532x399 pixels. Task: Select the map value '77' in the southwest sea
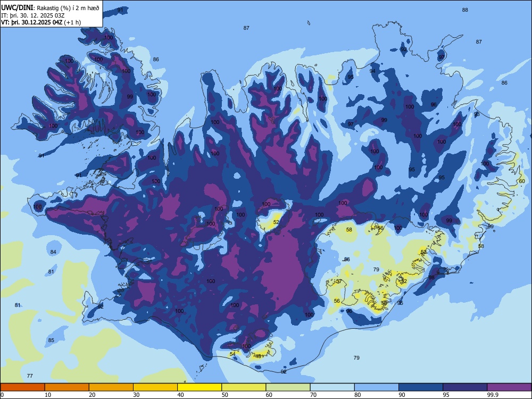30,376
